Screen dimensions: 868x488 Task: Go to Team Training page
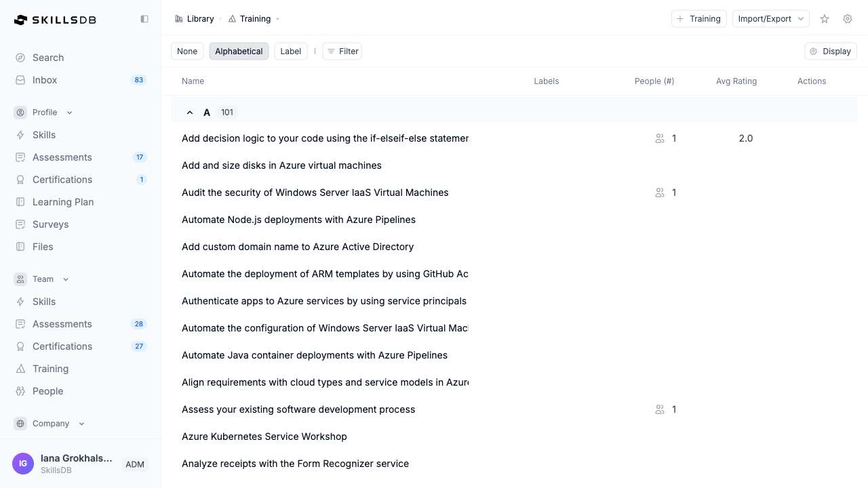pyautogui.click(x=50, y=369)
